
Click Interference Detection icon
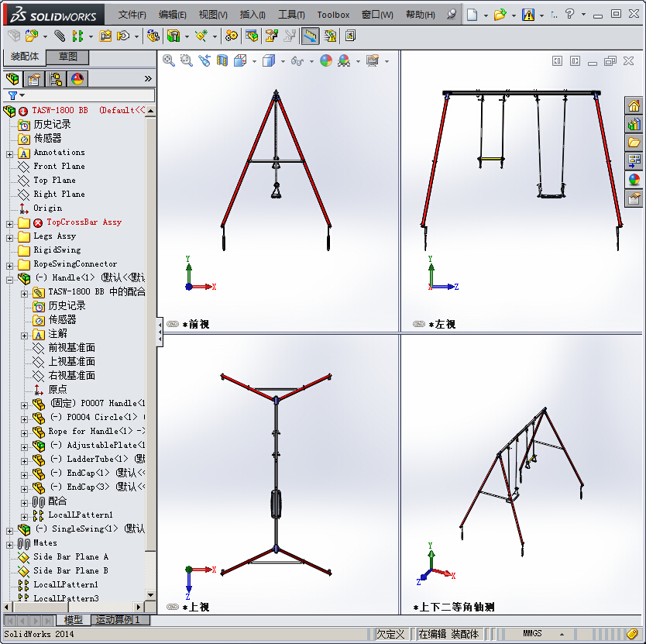pos(330,36)
